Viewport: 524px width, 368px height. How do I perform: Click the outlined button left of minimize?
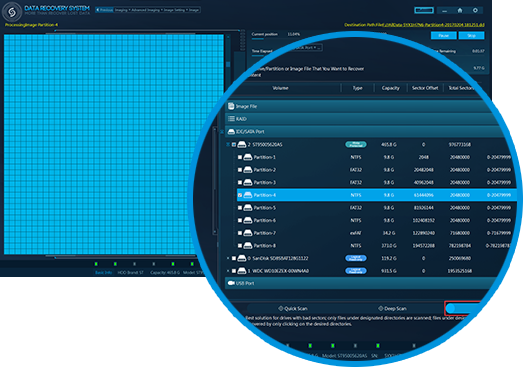(x=424, y=10)
